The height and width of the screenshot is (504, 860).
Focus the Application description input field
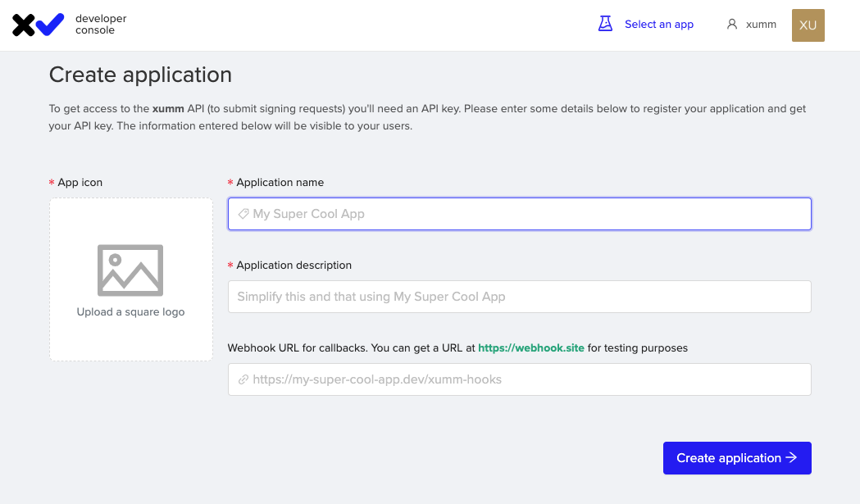520,297
